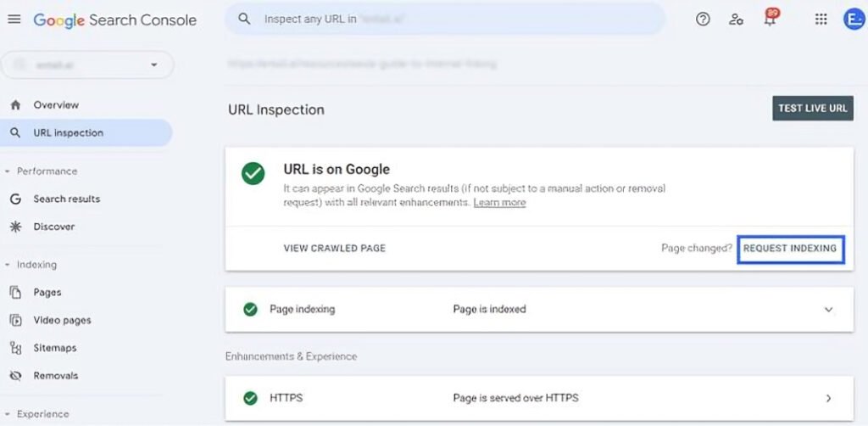Follow the Learn more link
The height and width of the screenshot is (426, 868).
click(x=499, y=203)
